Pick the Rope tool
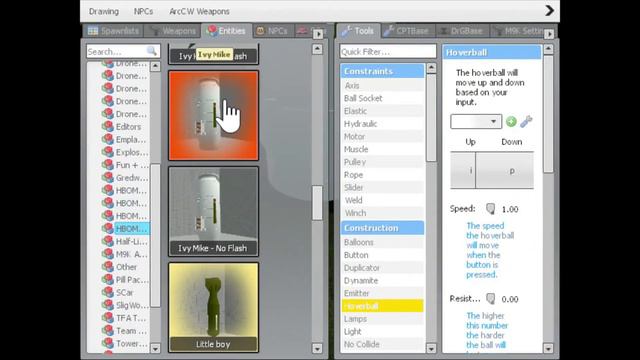 point(382,175)
